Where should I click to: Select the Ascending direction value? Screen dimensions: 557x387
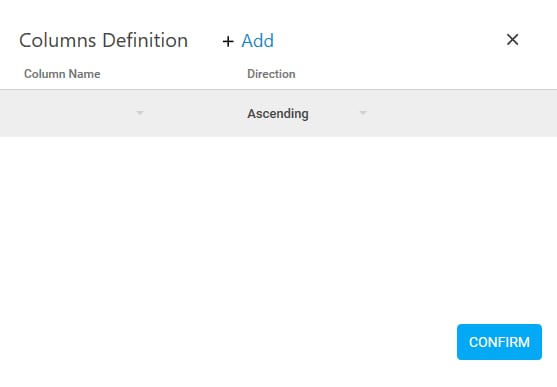278,114
